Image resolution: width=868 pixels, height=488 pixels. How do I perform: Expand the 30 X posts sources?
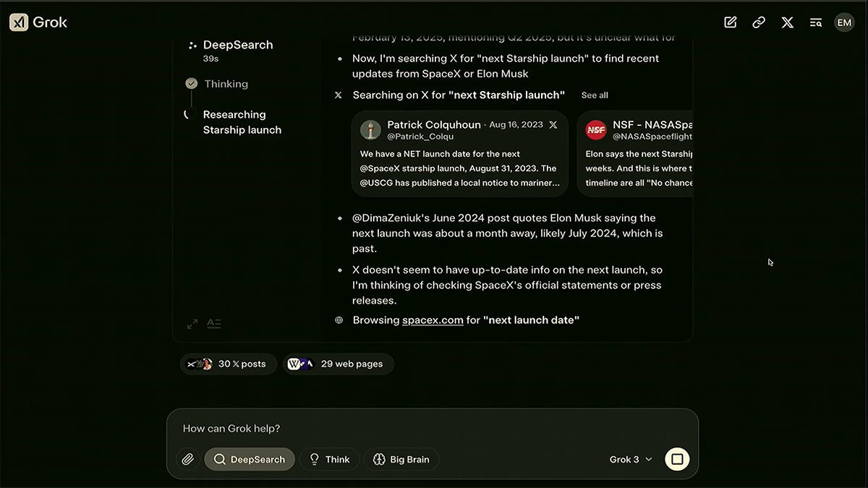(x=228, y=364)
